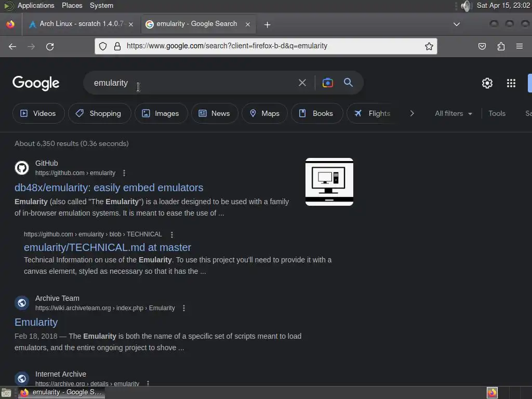Bookmark this page with the star
The image size is (532, 399).
[x=429, y=46]
